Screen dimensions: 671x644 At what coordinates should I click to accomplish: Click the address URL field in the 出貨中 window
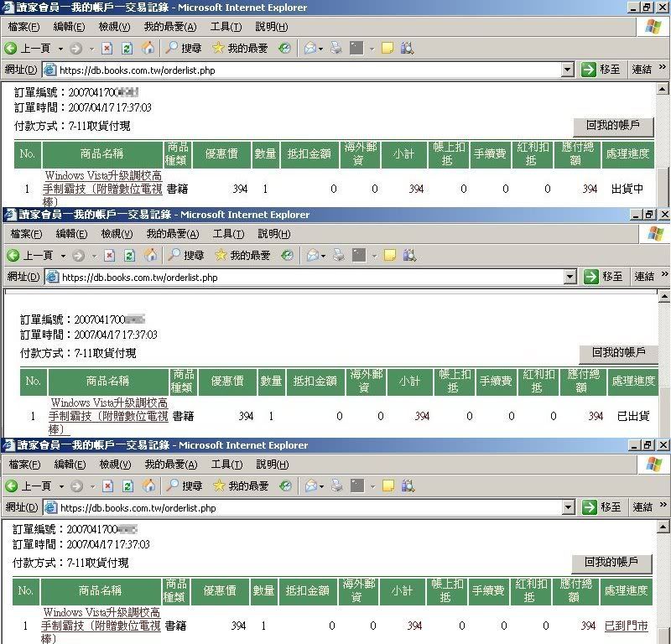click(x=308, y=70)
